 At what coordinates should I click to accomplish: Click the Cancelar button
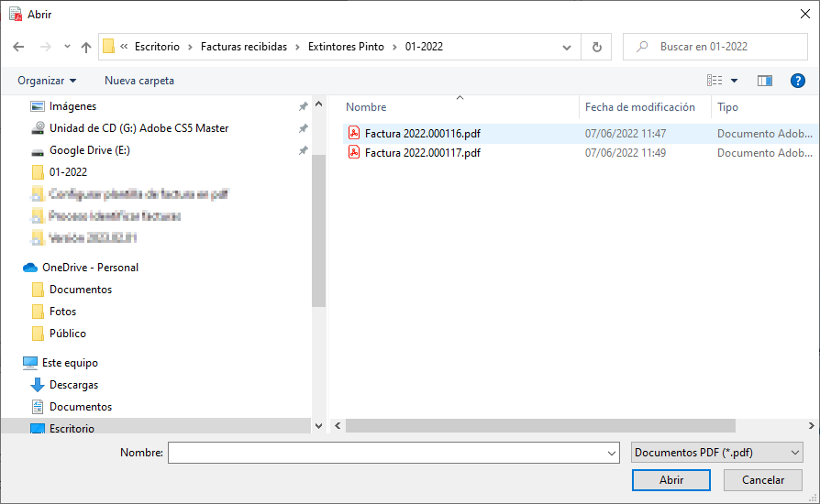coord(763,480)
